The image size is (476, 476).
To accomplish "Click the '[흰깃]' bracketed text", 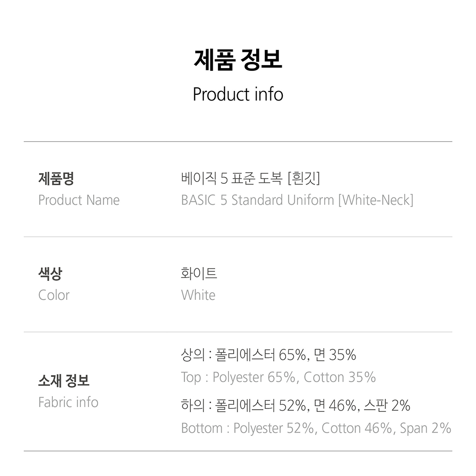I will point(304,178).
